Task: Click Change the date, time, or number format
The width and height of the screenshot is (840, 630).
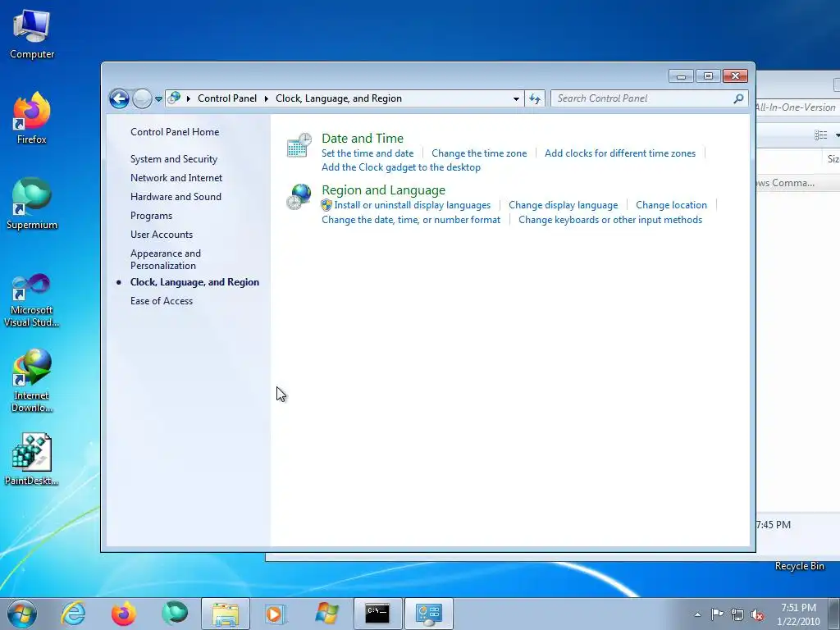Action: pyautogui.click(x=411, y=220)
